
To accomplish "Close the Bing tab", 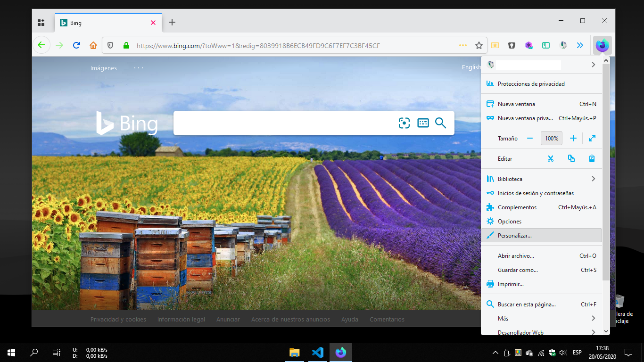I will pos(153,23).
